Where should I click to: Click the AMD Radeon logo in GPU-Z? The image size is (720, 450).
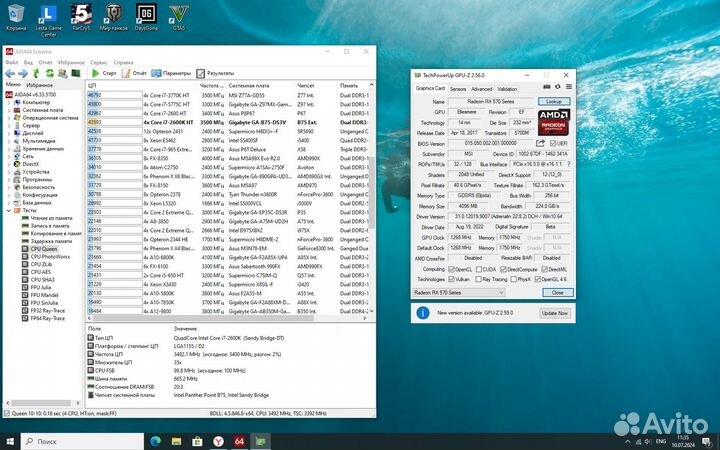(554, 122)
